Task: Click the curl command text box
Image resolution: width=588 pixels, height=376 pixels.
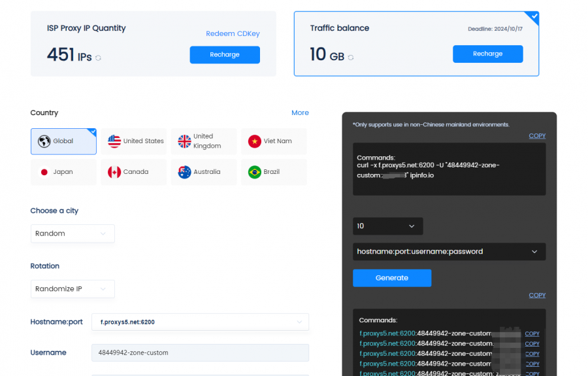Action: pyautogui.click(x=449, y=169)
